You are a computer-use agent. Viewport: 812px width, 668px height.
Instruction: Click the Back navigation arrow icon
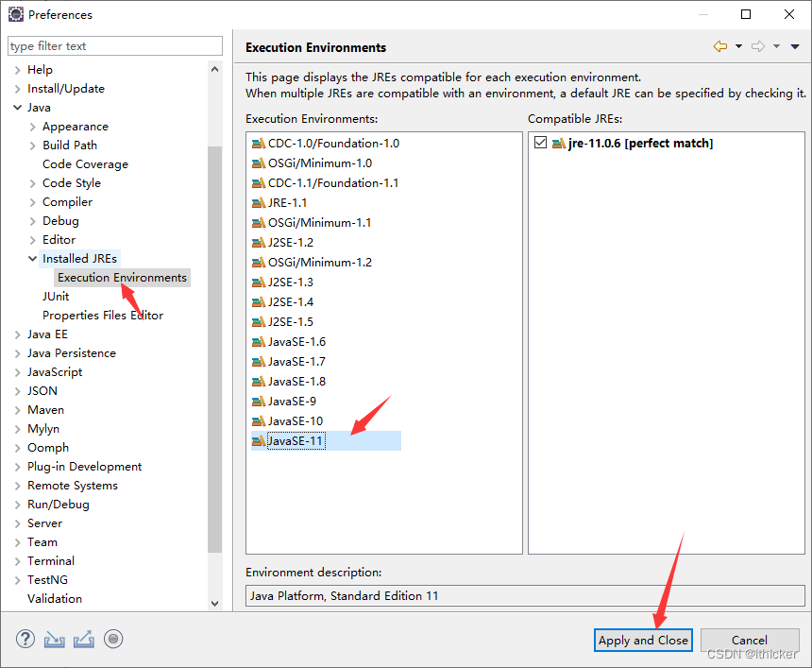pyautogui.click(x=720, y=46)
